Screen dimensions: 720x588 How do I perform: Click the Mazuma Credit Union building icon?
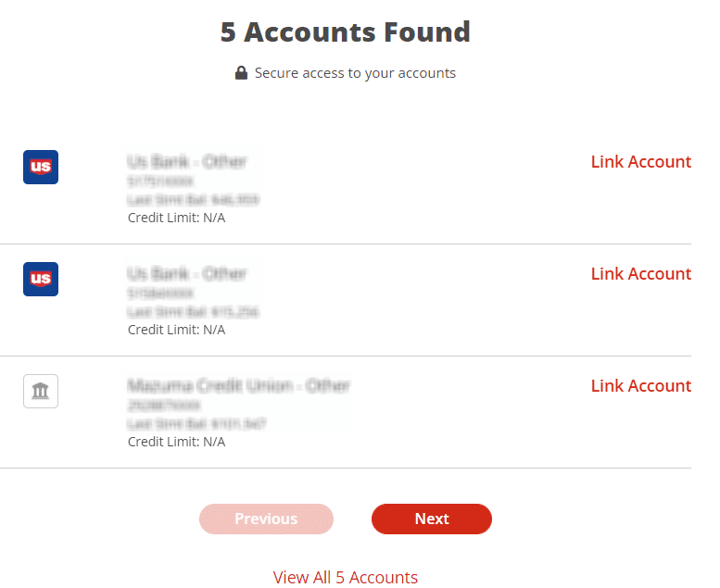[x=41, y=391]
